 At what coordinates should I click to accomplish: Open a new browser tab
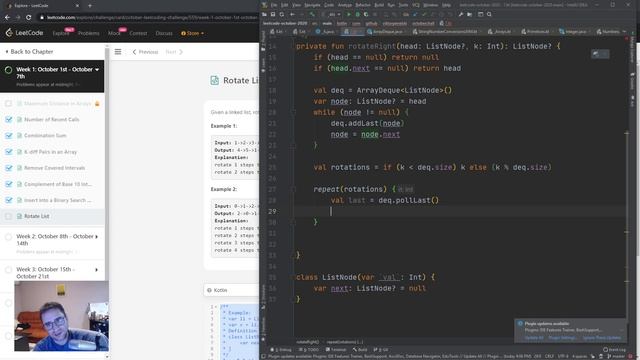tap(90, 6)
